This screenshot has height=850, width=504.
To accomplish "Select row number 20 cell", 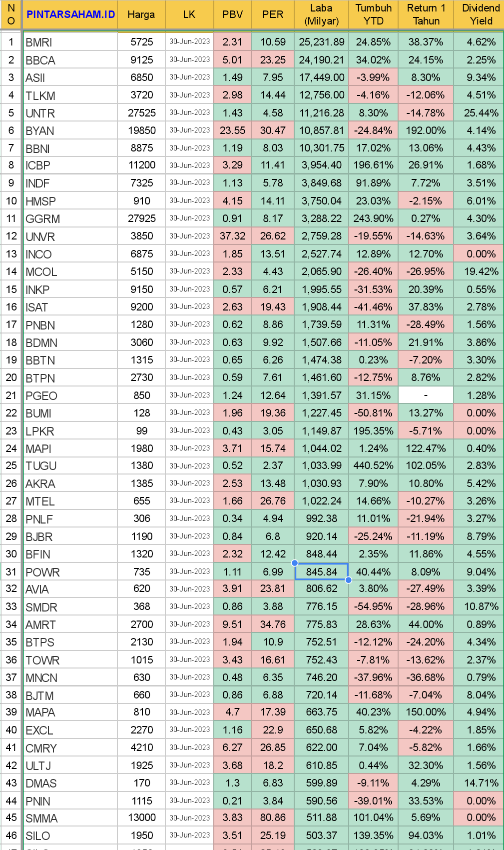I will click(x=11, y=377).
